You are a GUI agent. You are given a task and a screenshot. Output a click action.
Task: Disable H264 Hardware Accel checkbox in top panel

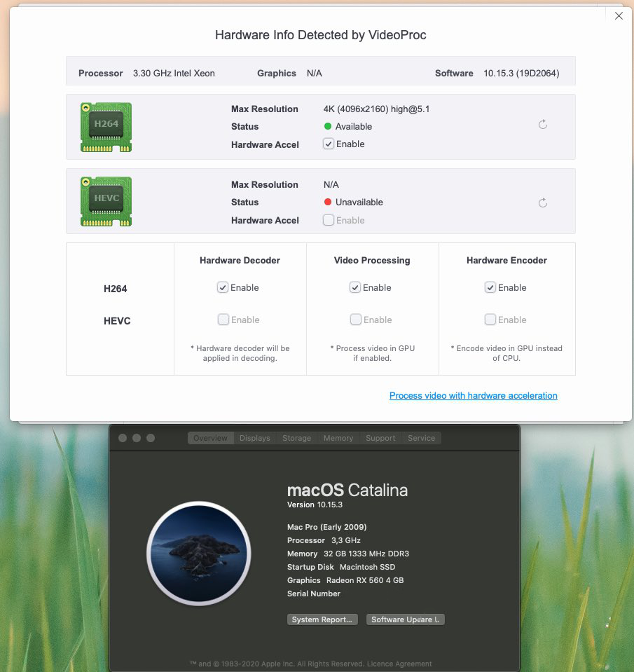tap(328, 144)
